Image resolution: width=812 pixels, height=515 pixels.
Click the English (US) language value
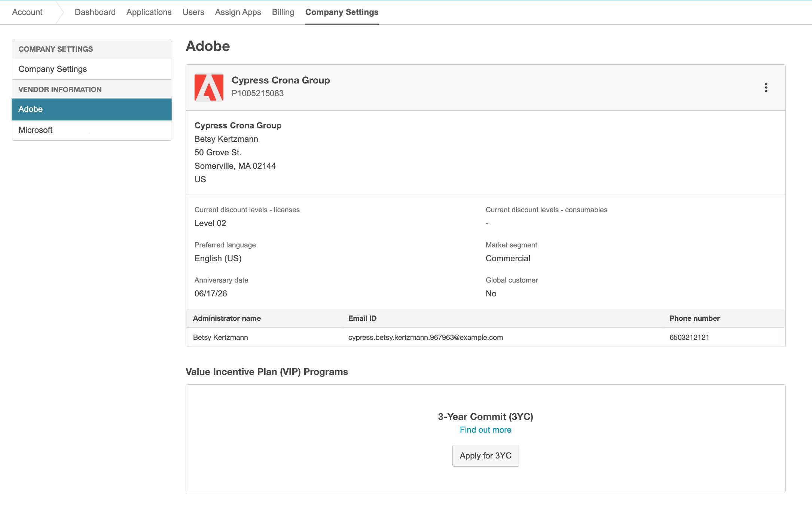[218, 259]
